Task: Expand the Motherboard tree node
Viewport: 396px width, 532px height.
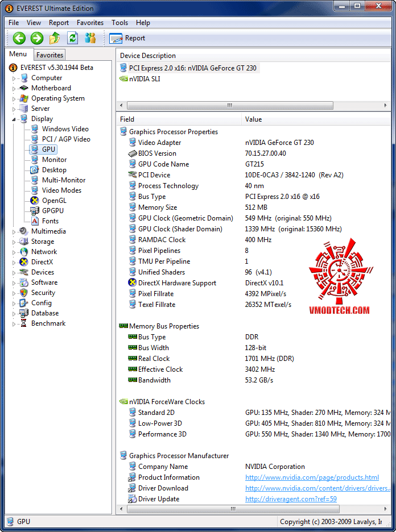Action: pyautogui.click(x=14, y=89)
